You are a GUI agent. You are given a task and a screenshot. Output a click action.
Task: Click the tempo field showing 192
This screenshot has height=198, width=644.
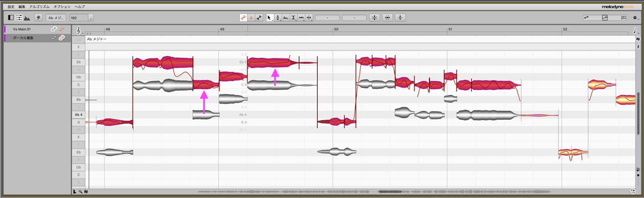[78, 18]
